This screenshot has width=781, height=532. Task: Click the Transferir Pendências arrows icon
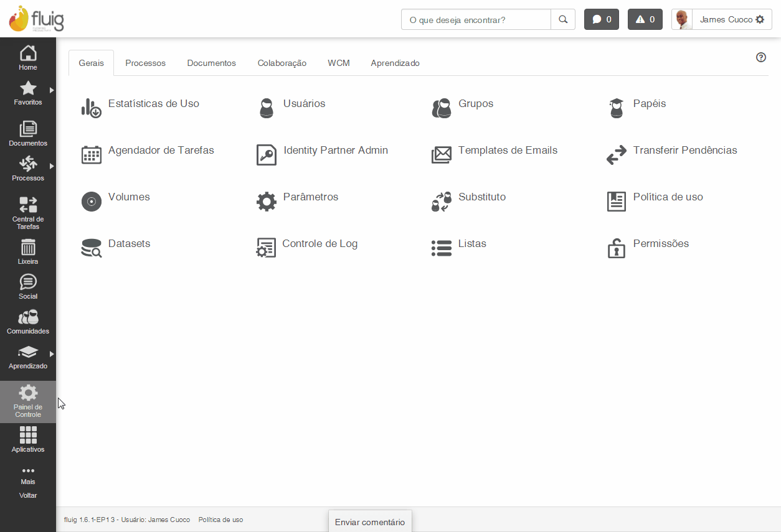tap(617, 154)
